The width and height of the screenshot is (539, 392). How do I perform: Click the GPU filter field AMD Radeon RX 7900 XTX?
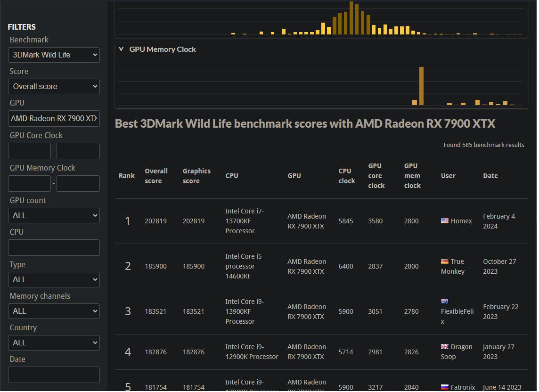(x=54, y=119)
